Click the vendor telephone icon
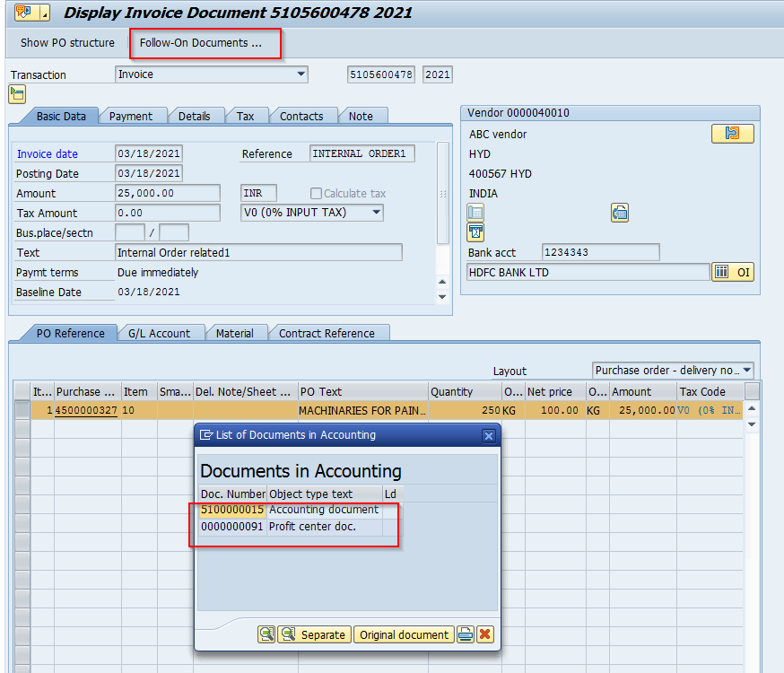 pos(620,213)
